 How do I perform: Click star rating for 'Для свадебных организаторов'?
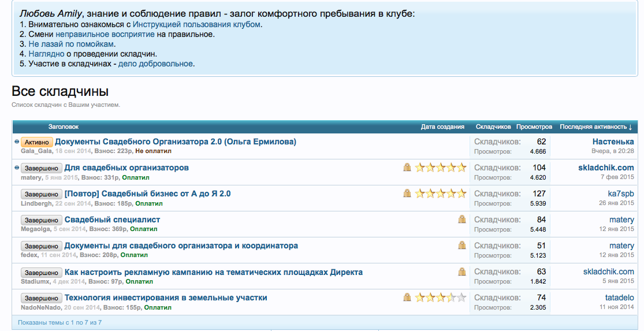pyautogui.click(x=440, y=168)
